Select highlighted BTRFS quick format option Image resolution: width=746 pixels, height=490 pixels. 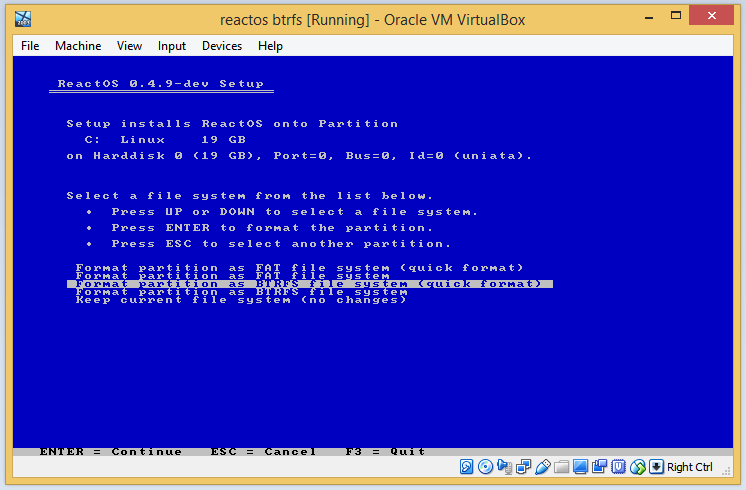coord(310,284)
